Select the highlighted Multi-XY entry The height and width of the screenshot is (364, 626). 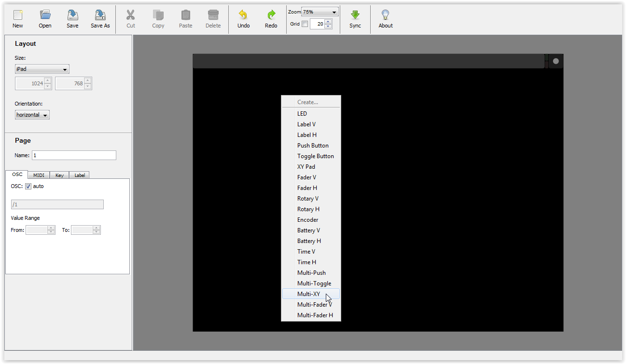311,294
